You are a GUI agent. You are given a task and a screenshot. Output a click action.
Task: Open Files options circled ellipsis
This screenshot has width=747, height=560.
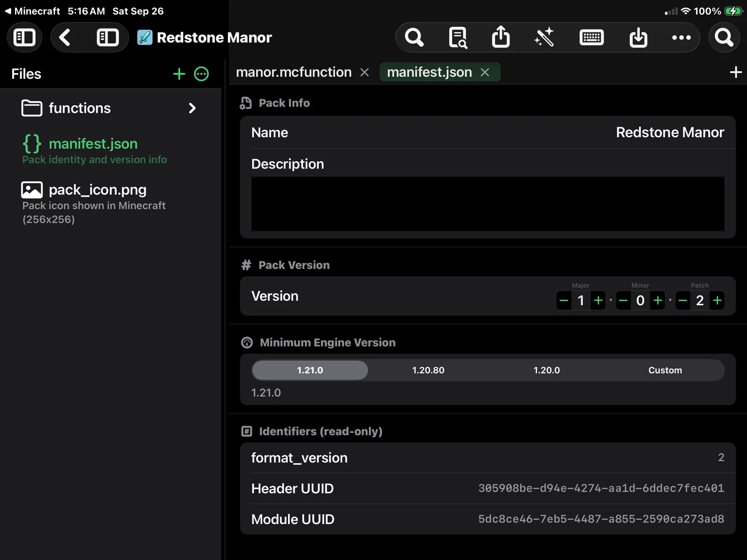(201, 74)
